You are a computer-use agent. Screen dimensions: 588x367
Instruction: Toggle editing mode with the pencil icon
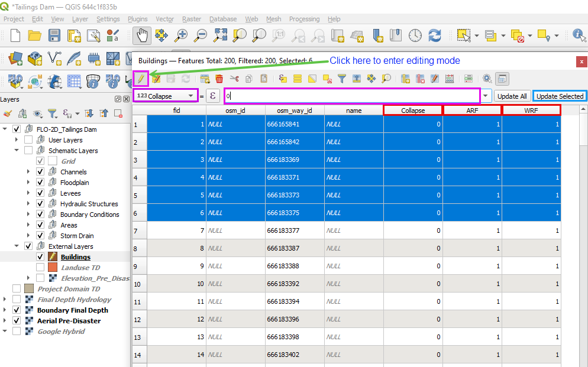pos(141,78)
